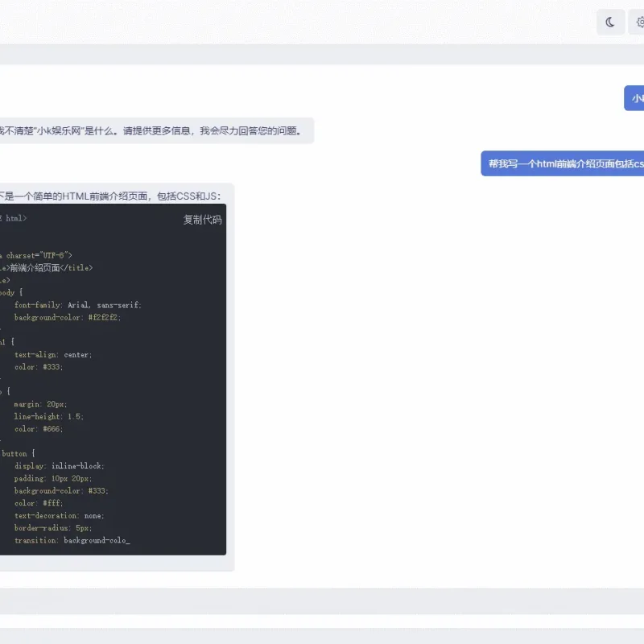Click the code line text-decoration: none
644x644 pixels.
59,515
